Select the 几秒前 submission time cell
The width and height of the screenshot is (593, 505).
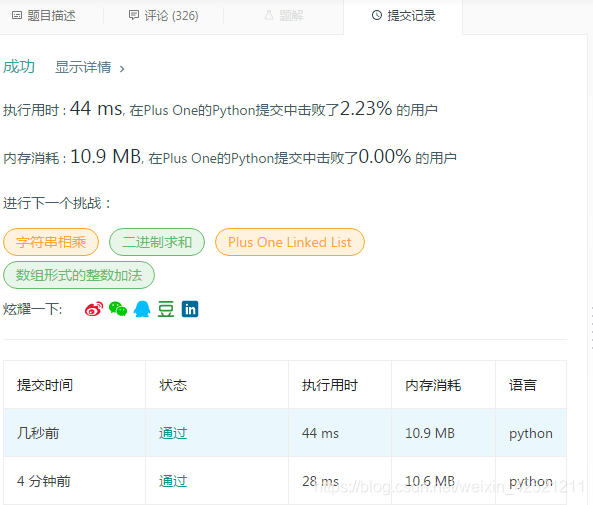(75, 433)
